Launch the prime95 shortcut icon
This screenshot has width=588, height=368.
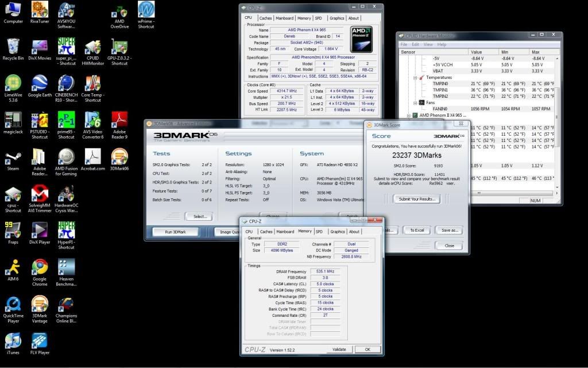[x=67, y=125]
